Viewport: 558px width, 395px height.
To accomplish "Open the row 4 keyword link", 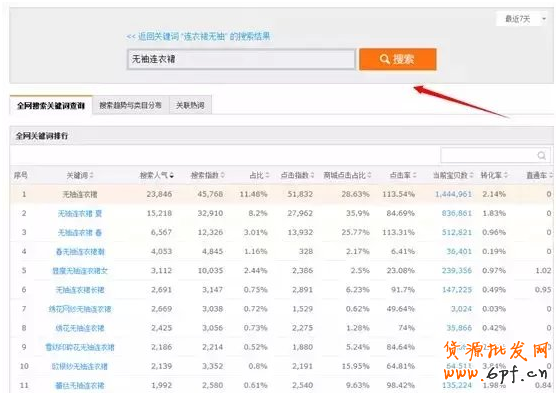I will (80, 252).
